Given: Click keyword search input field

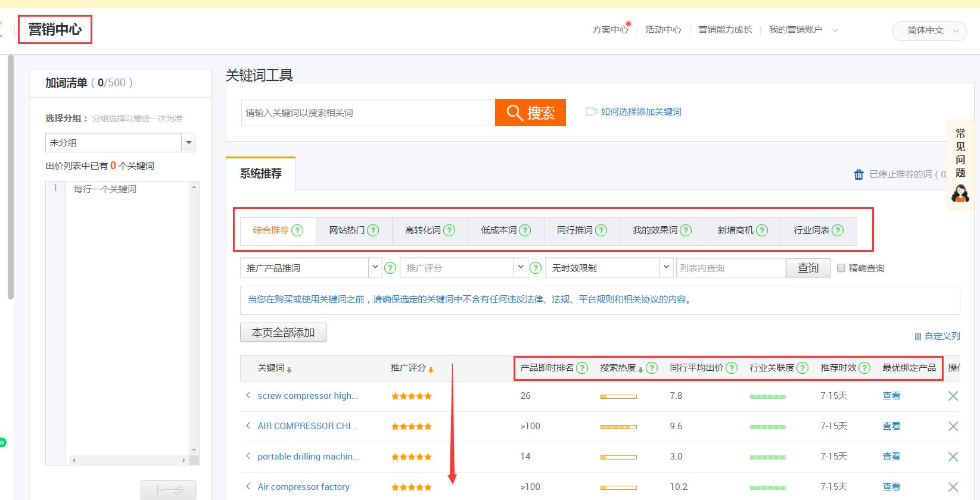Looking at the screenshot, I should pyautogui.click(x=368, y=112).
